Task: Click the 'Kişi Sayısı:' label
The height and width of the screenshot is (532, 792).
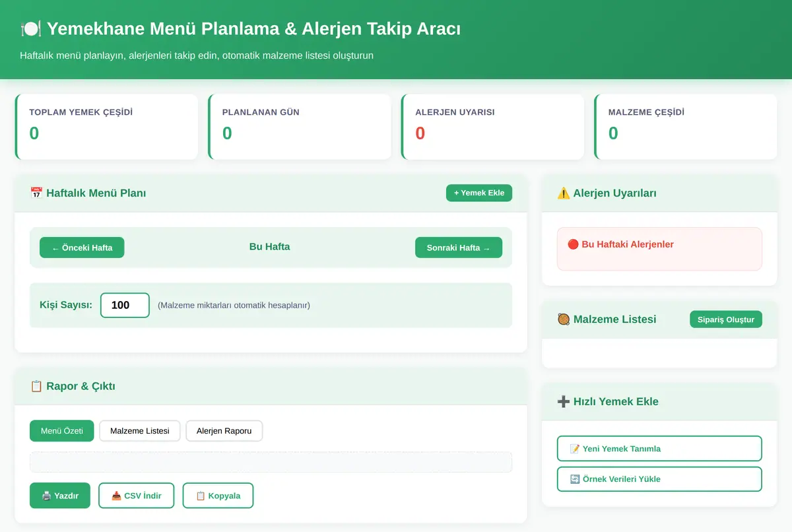Action: click(x=66, y=305)
